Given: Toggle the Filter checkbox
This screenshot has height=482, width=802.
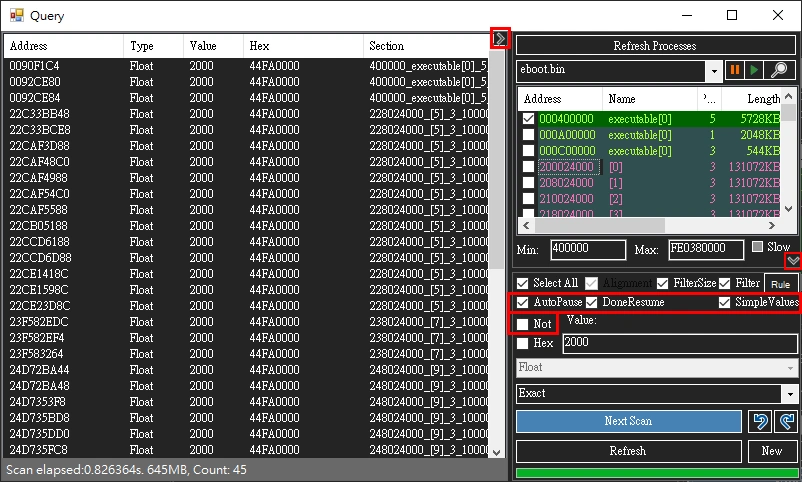Looking at the screenshot, I should pyautogui.click(x=724, y=283).
